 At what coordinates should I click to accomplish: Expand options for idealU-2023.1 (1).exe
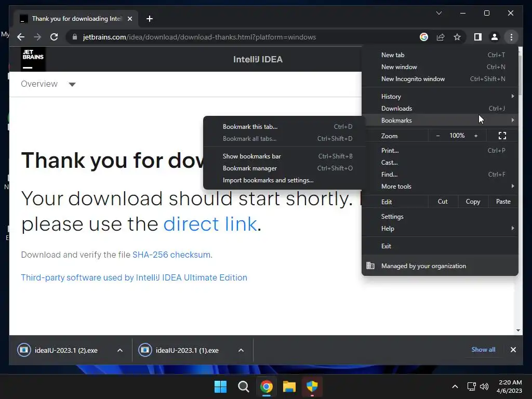coord(241,350)
